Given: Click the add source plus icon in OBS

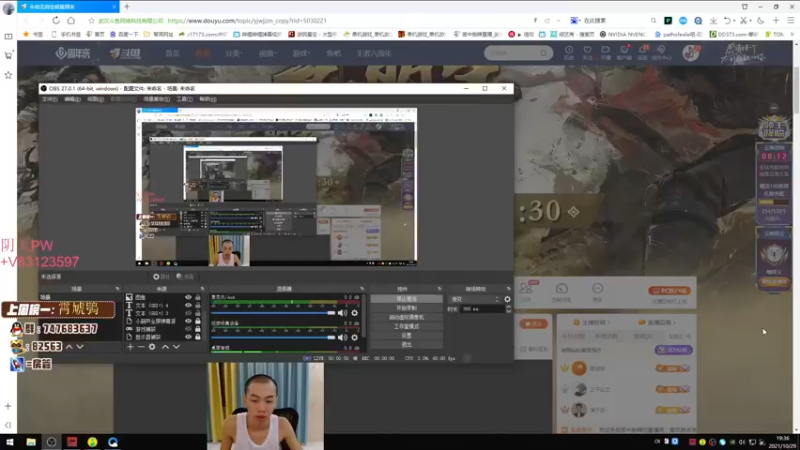Looking at the screenshot, I should (x=131, y=347).
